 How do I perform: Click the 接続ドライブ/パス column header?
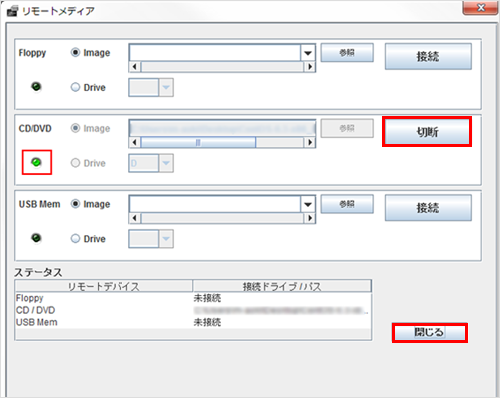click(x=282, y=286)
